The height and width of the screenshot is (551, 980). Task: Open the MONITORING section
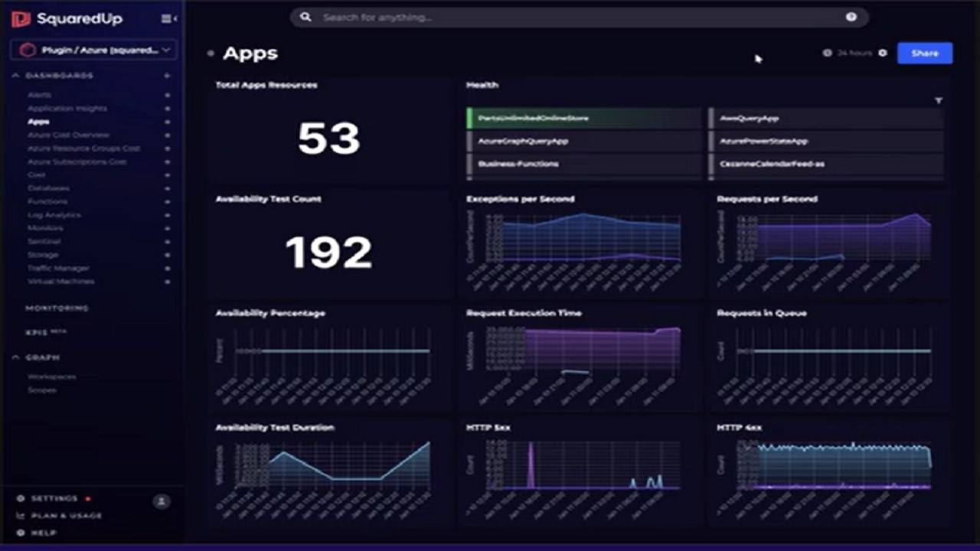click(x=57, y=308)
